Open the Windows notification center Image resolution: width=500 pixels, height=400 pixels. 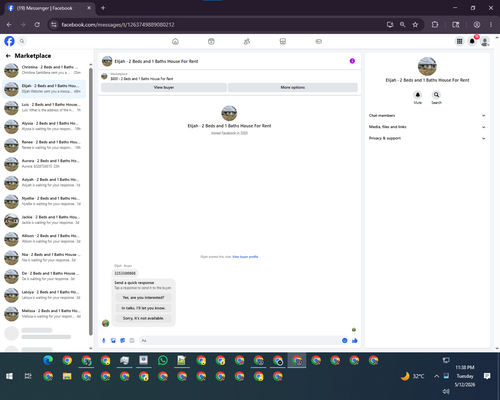(x=487, y=376)
